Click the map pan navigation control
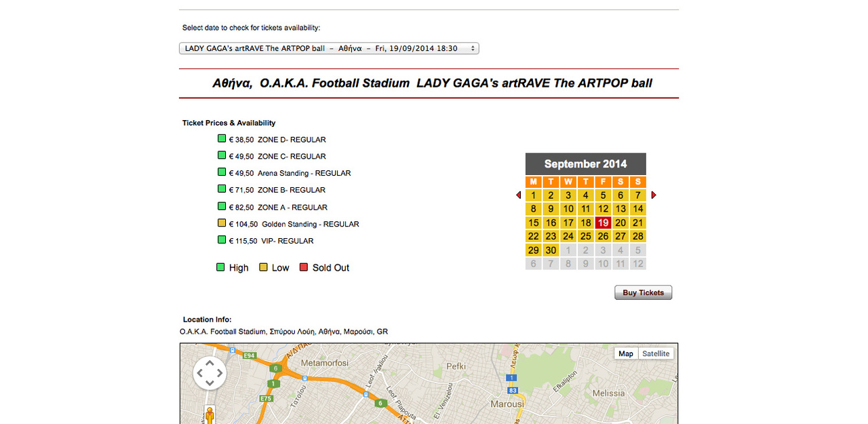The width and height of the screenshot is (868, 424). (x=210, y=373)
